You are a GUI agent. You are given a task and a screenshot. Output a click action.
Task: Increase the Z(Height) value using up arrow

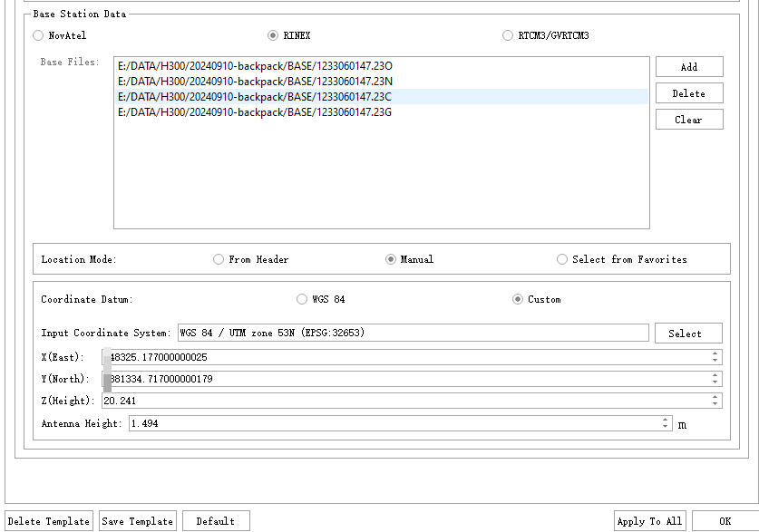click(715, 397)
